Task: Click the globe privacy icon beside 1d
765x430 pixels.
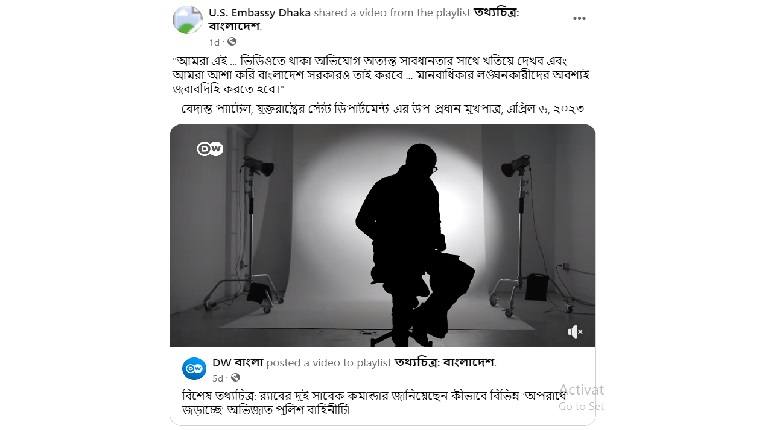Action: click(x=232, y=42)
